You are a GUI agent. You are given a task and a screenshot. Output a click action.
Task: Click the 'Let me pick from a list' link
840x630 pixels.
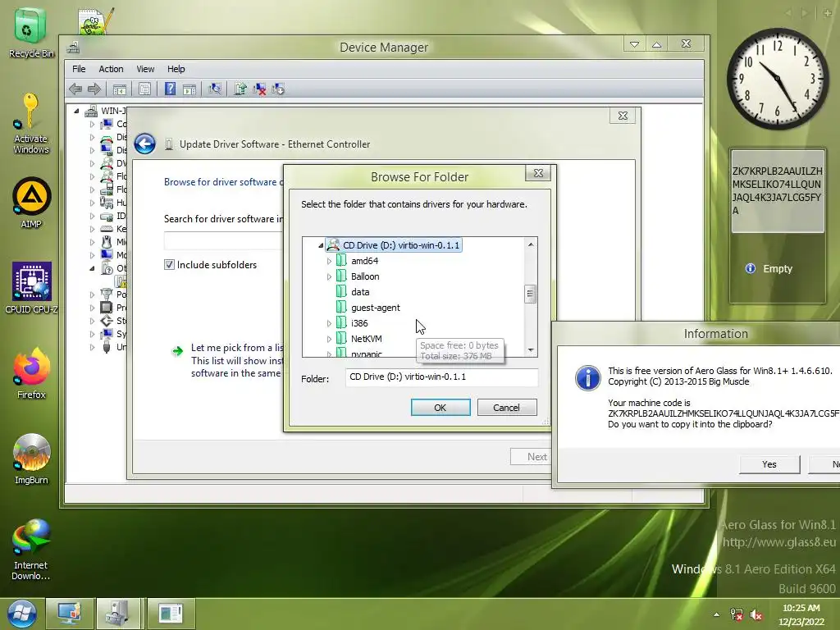pyautogui.click(x=237, y=348)
